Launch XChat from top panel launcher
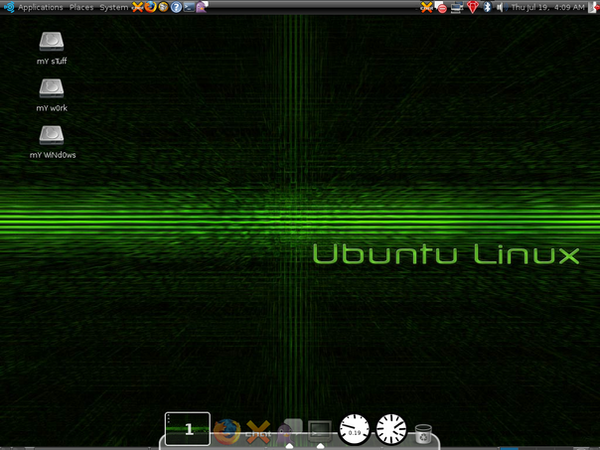The height and width of the screenshot is (450, 600). [x=137, y=7]
